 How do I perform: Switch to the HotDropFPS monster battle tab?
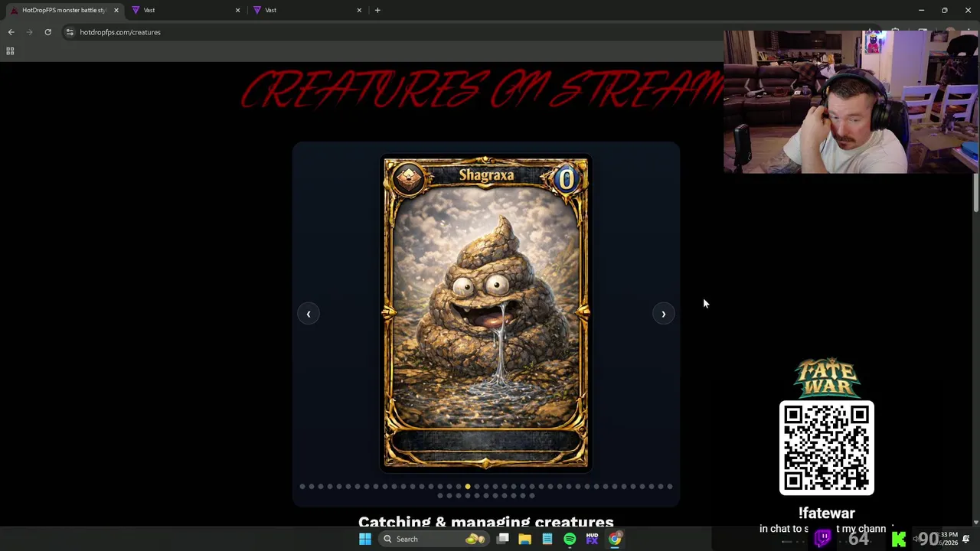pyautogui.click(x=64, y=10)
